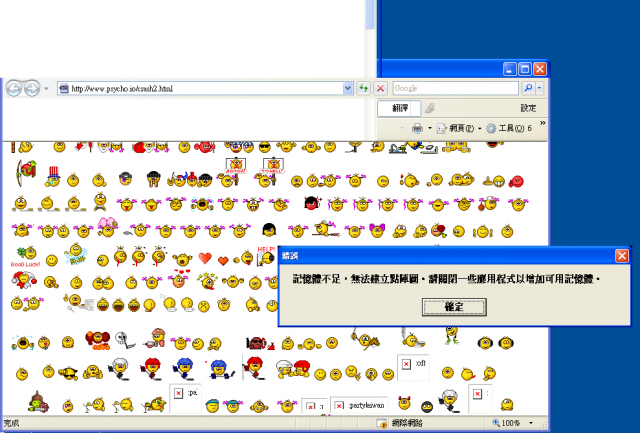
Task: Open 設定 on the translate toolbar
Action: pos(528,108)
